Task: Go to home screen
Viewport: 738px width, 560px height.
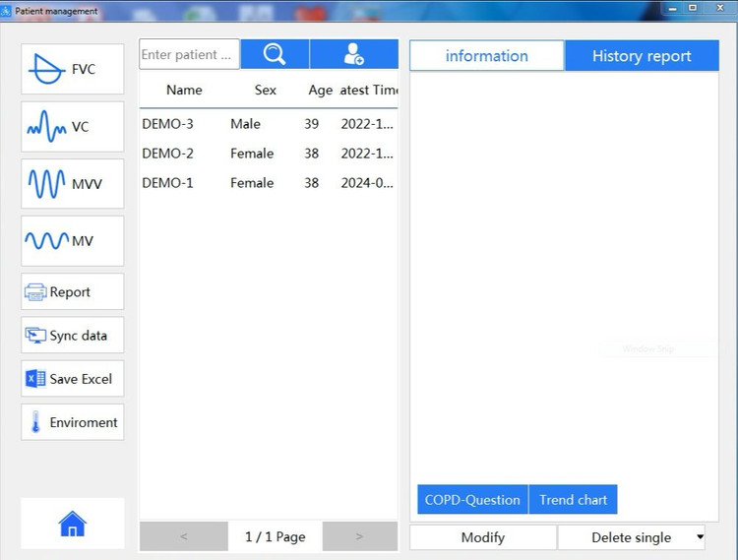Action: tap(73, 524)
